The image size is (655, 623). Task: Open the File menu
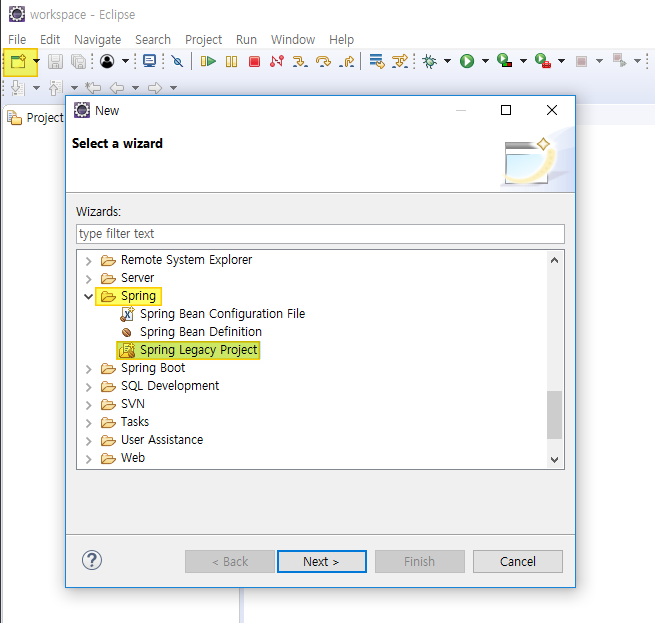click(x=17, y=40)
